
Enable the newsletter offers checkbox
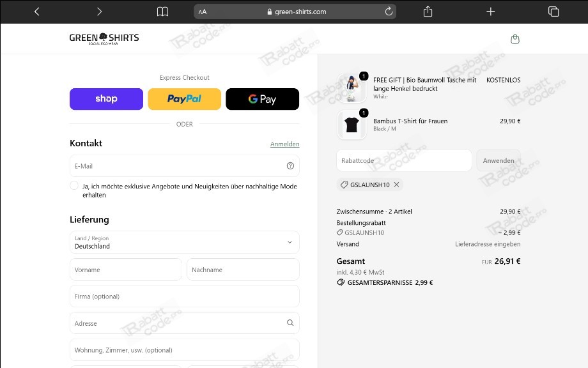pyautogui.click(x=74, y=186)
